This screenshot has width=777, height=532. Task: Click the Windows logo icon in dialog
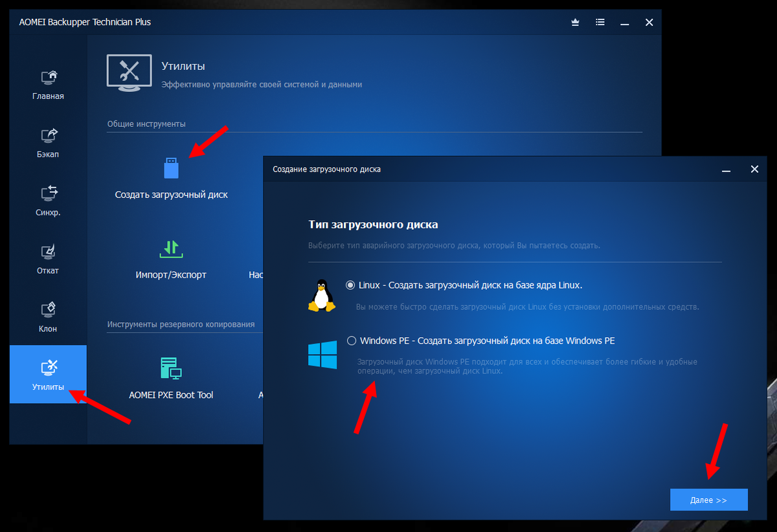[x=322, y=355]
